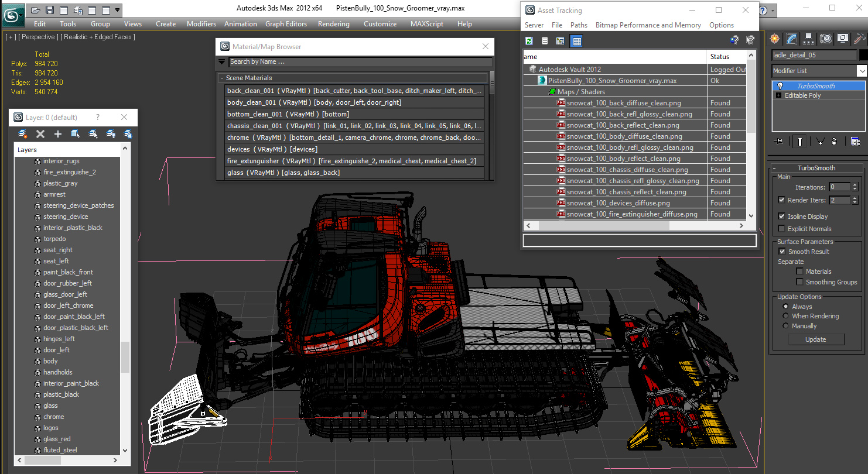Open the Quick Access toolbar dropdown arrow

pyautogui.click(x=118, y=10)
